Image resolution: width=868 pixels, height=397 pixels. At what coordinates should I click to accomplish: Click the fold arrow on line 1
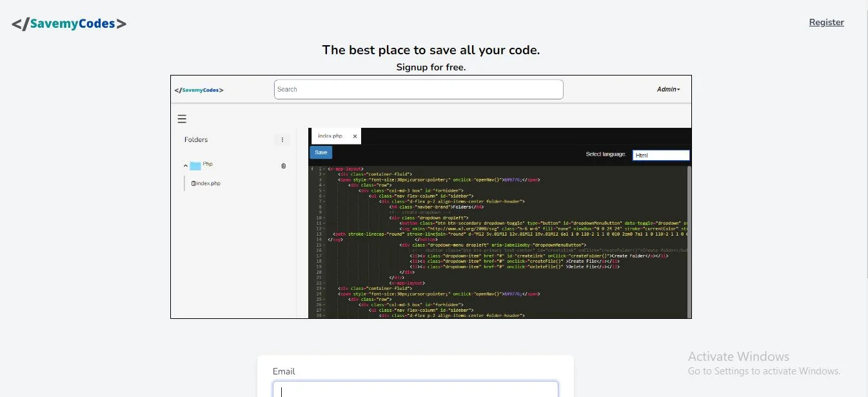click(x=324, y=169)
